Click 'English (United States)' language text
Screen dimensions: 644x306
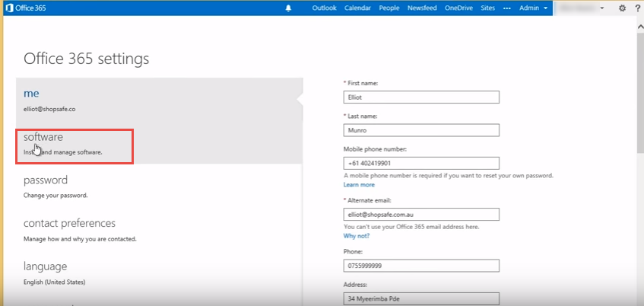(x=54, y=282)
